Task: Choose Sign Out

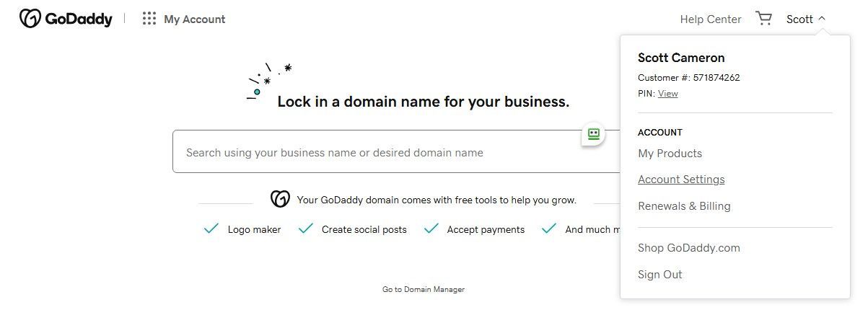Action: point(660,275)
